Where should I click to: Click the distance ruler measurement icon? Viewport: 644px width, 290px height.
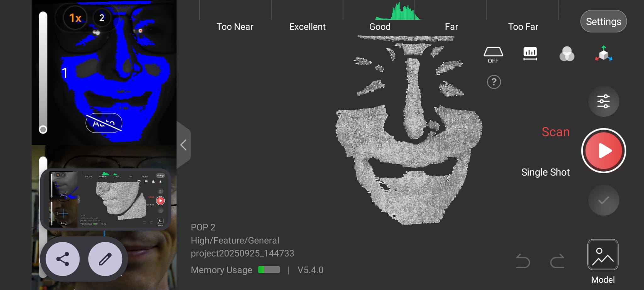[x=530, y=54]
